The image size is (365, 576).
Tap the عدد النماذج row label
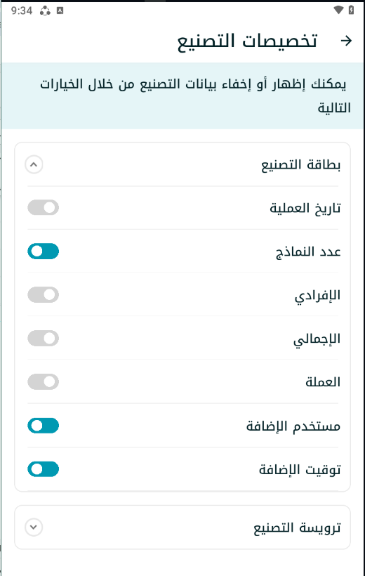coord(308,252)
